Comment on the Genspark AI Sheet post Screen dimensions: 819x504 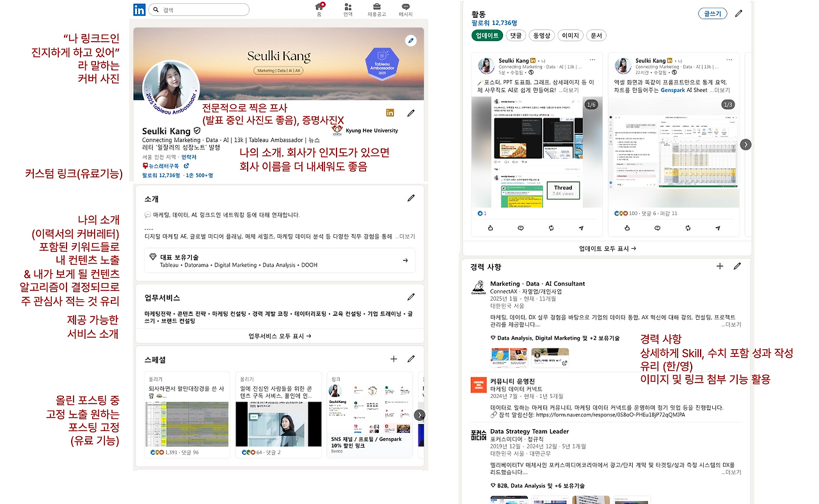point(657,228)
